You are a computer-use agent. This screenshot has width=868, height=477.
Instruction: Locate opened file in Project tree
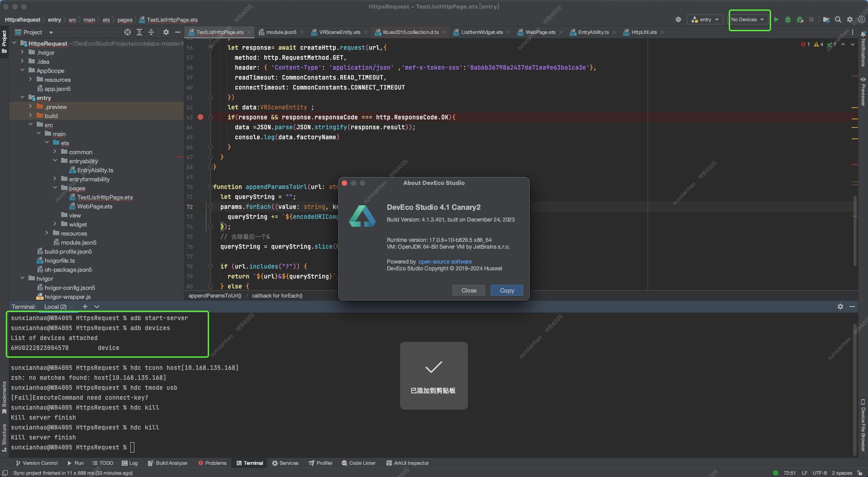(128, 32)
